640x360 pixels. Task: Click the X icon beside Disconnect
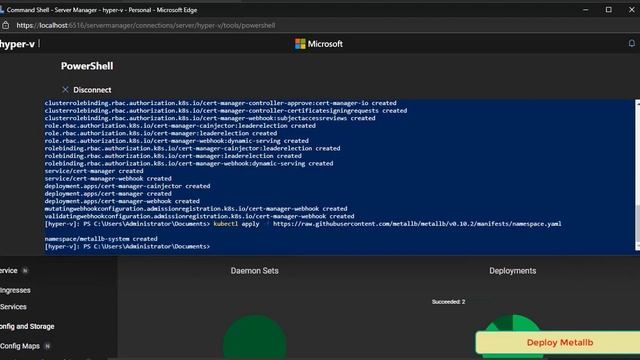click(65, 89)
